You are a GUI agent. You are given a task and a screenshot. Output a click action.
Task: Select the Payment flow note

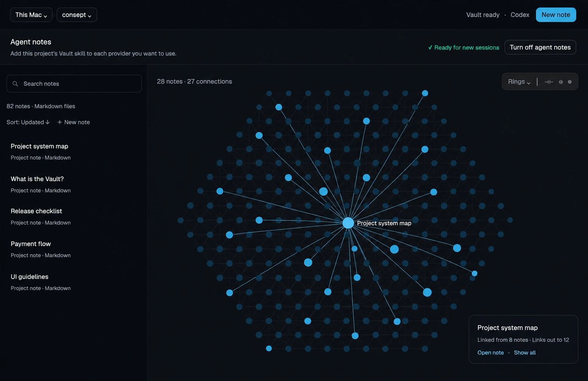(x=74, y=249)
